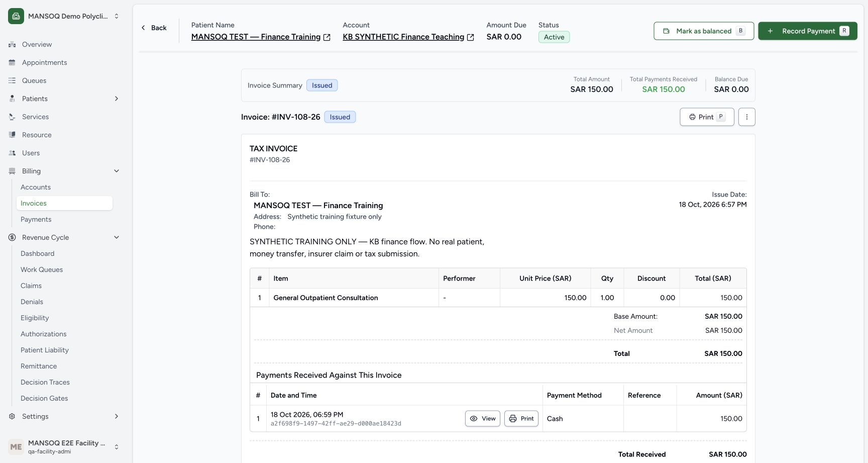Click the Settings gear icon
The height and width of the screenshot is (463, 868).
tap(12, 416)
